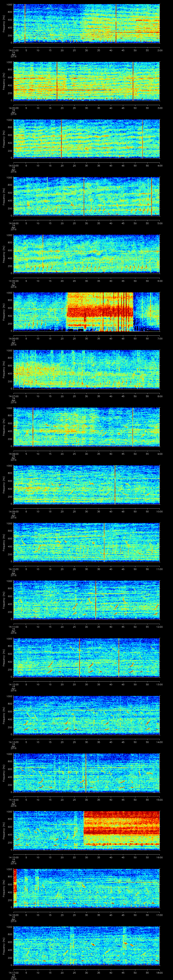Click the '14:03:00' start time label
The height and width of the screenshot is (980, 173).
point(13,165)
